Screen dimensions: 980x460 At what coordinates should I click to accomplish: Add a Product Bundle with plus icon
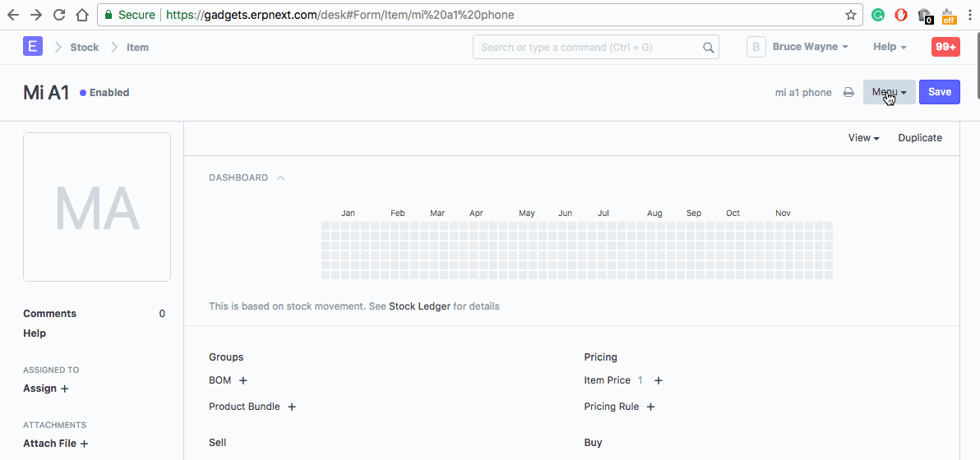coord(291,407)
